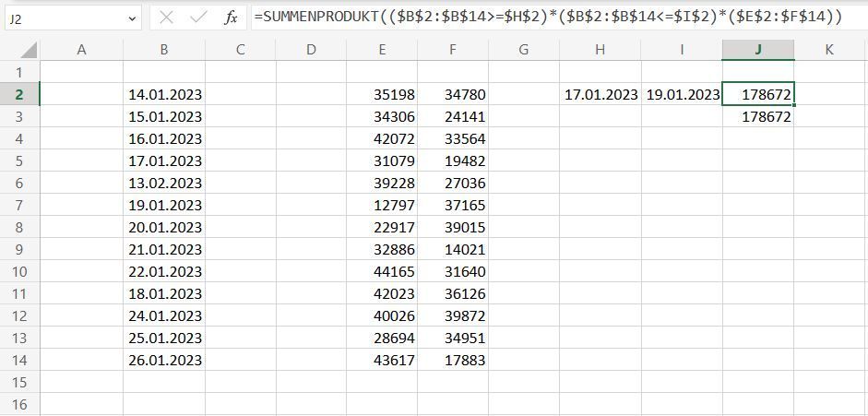
Task: Select cell containing 33564
Action: tap(453, 139)
